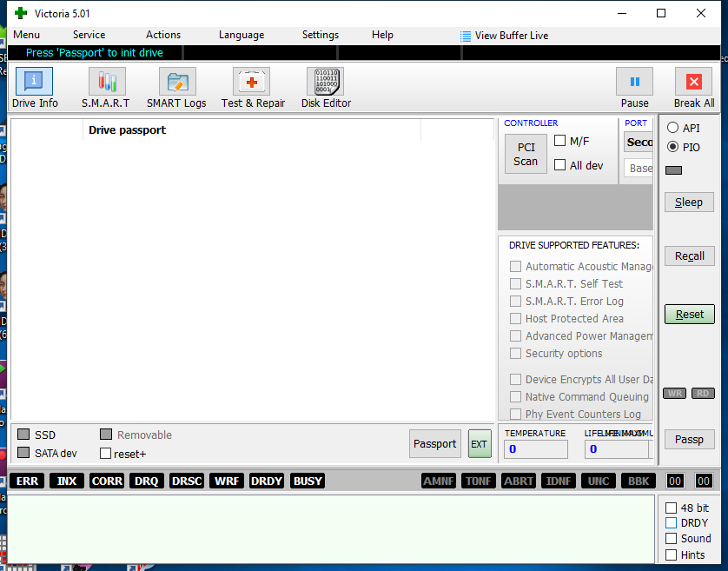
Task: Click the CORR status indicator
Action: 107,481
